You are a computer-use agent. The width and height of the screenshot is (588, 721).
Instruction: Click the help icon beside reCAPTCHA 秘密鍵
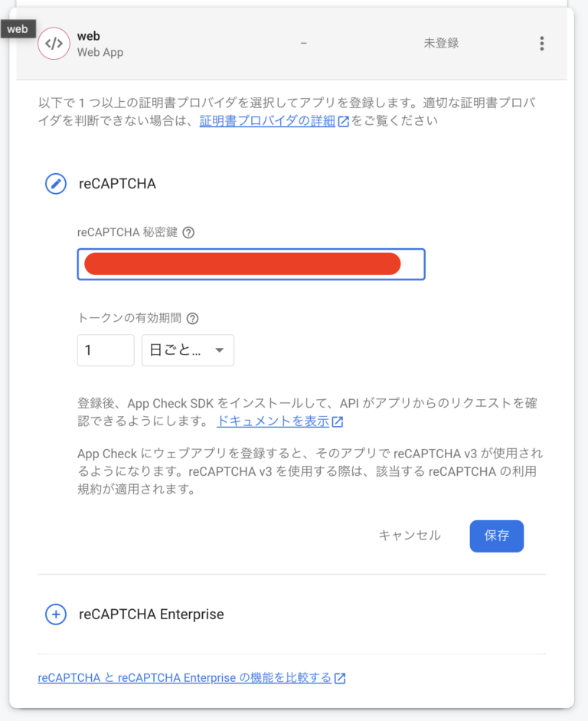pos(188,232)
